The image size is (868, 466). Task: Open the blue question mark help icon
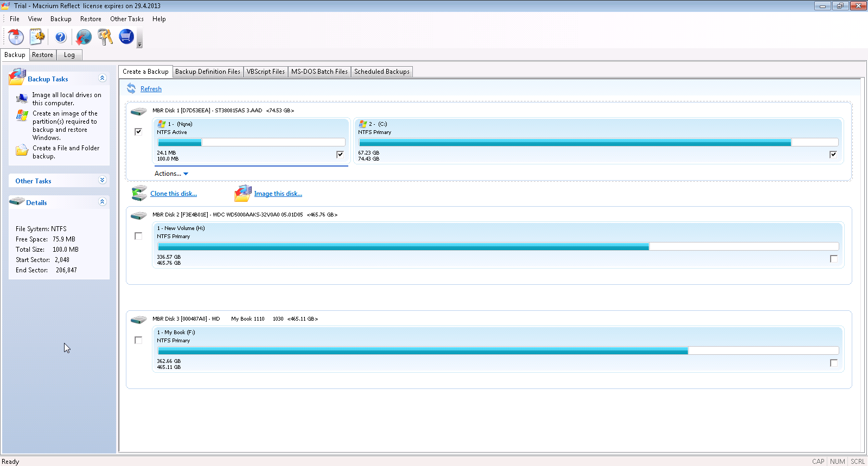pyautogui.click(x=61, y=37)
